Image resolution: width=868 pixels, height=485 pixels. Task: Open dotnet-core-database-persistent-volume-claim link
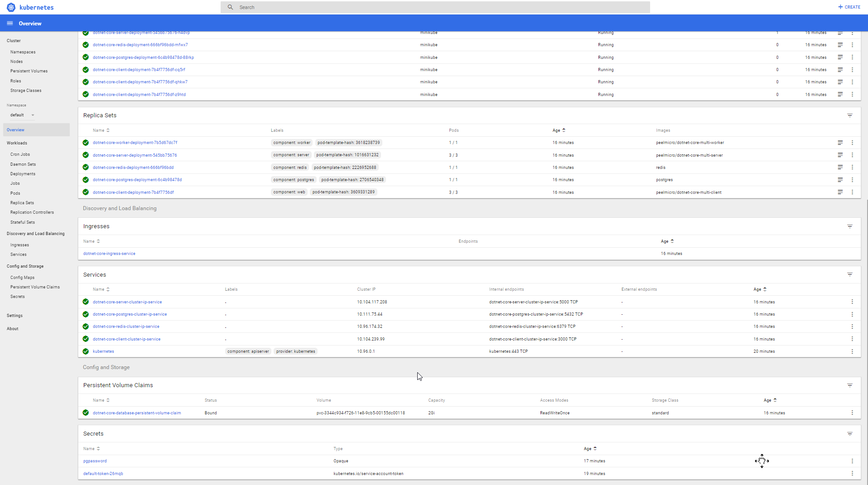point(137,413)
